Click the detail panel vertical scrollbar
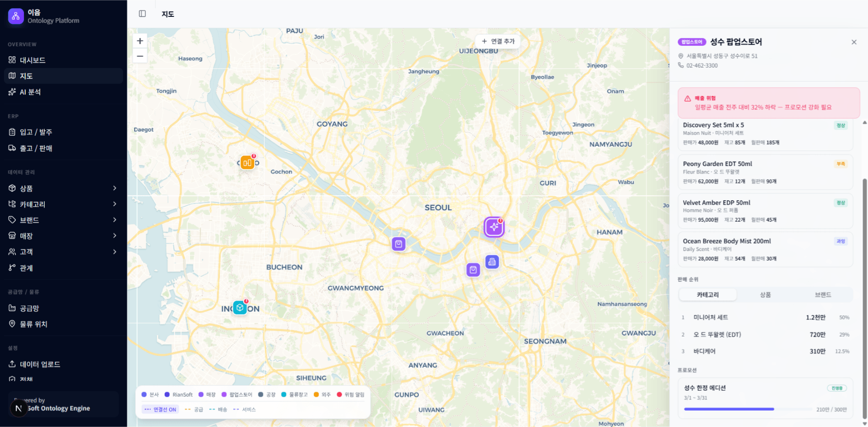Viewport: 868px width, 427px height. coord(865,298)
